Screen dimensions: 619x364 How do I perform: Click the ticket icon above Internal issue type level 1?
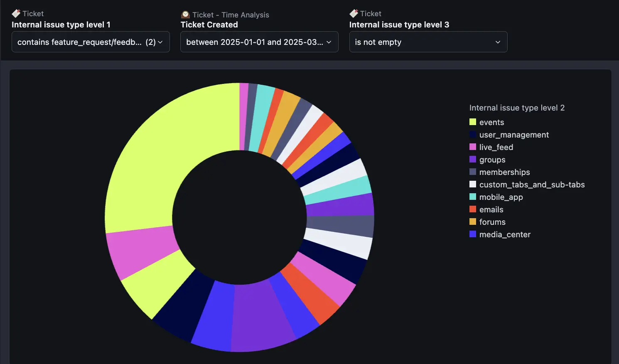(x=16, y=14)
